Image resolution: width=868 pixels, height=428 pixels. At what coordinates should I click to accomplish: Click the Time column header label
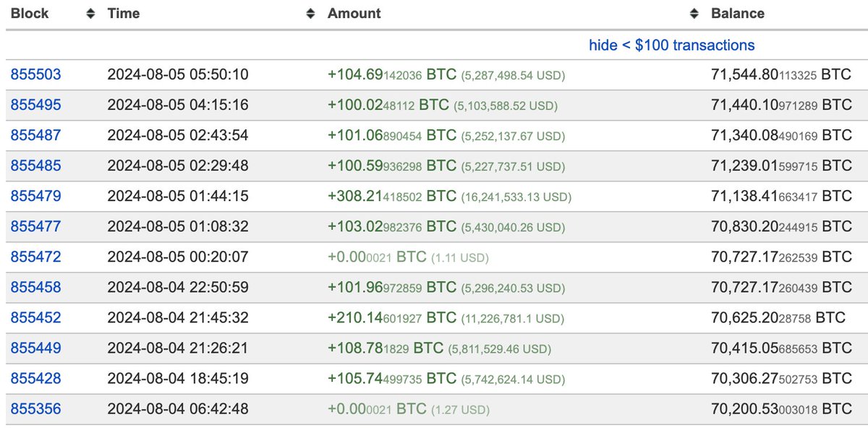pos(124,14)
